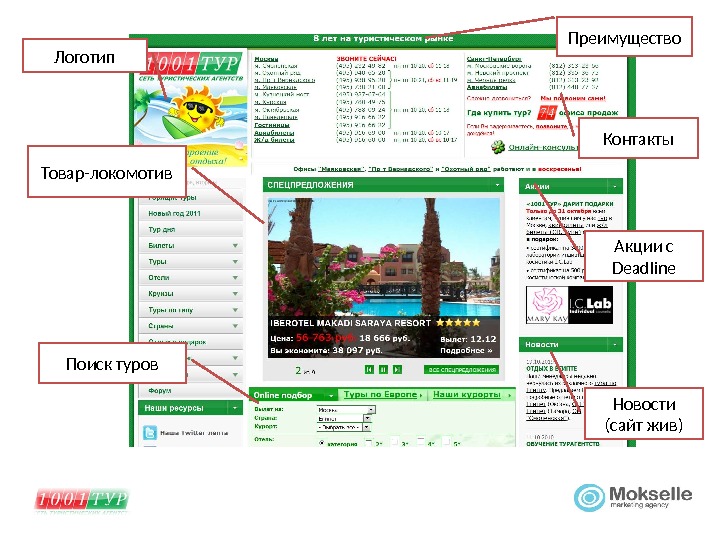720x540 pixels.
Task: Switch to the Online подбор tab
Action: (x=293, y=395)
